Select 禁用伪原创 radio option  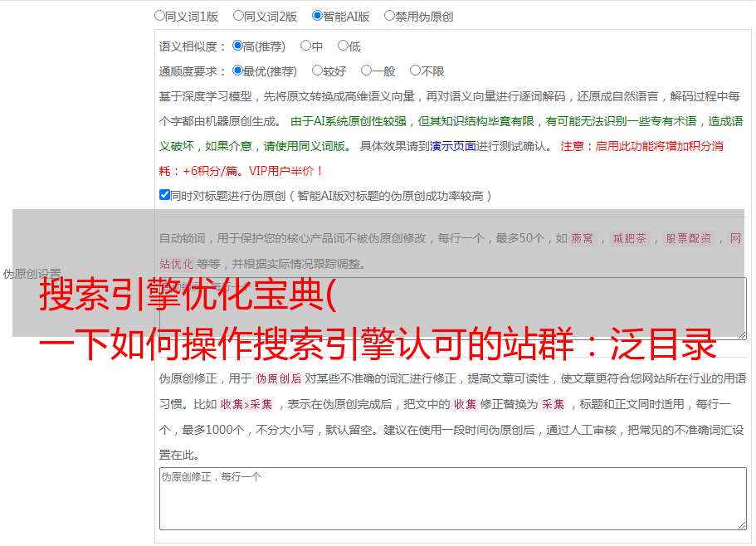[x=389, y=16]
